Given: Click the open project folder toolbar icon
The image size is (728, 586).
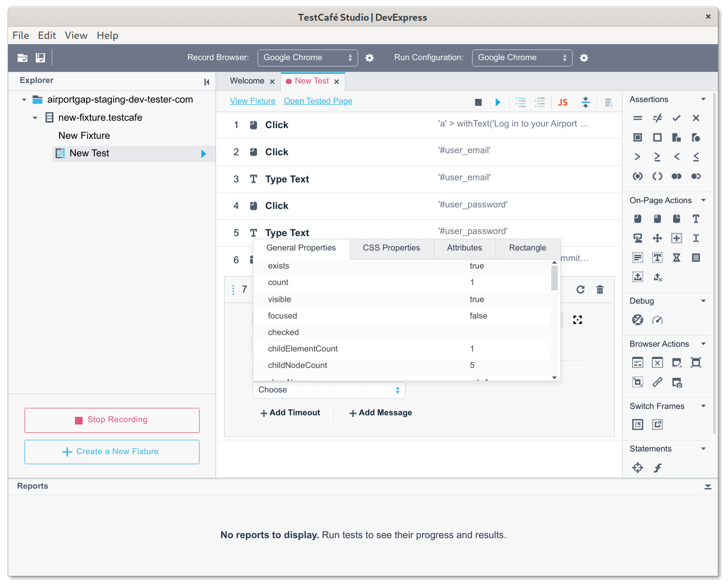Looking at the screenshot, I should (22, 58).
